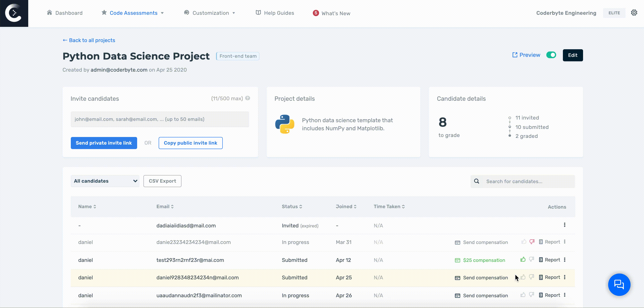
Task: Open Report for uaaudannaudn2f3@mailinator.com
Action: pyautogui.click(x=549, y=295)
